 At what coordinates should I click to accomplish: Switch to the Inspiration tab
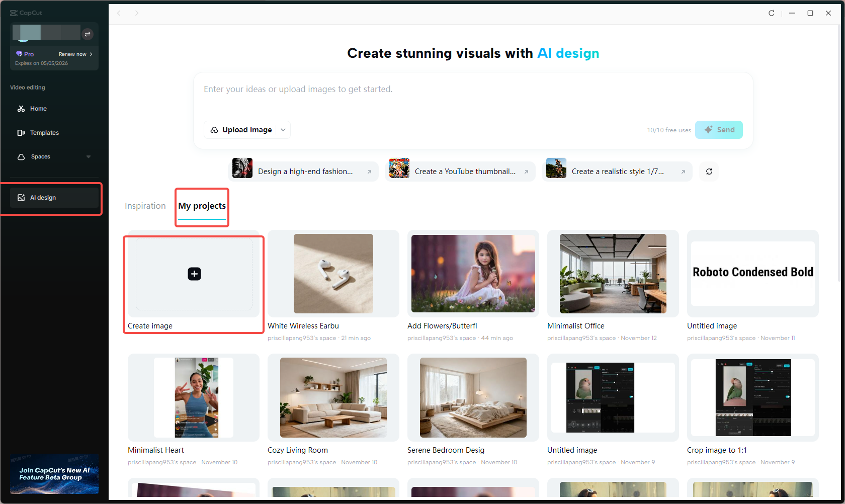(145, 206)
